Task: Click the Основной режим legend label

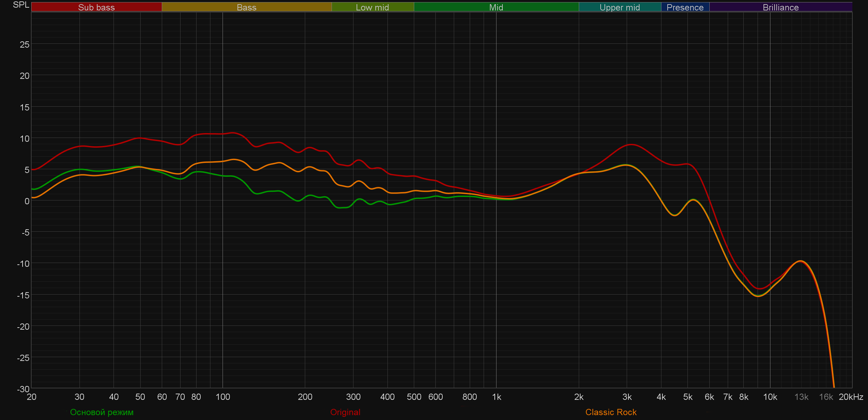Action: (102, 412)
